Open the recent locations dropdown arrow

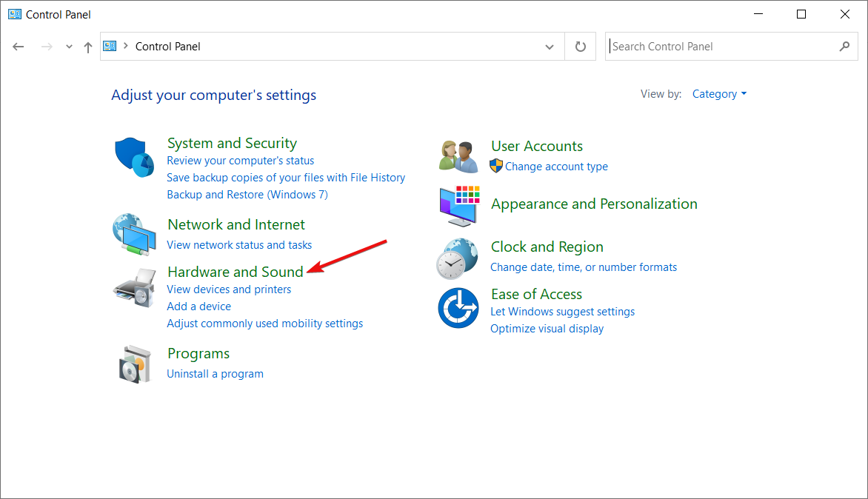pos(69,47)
